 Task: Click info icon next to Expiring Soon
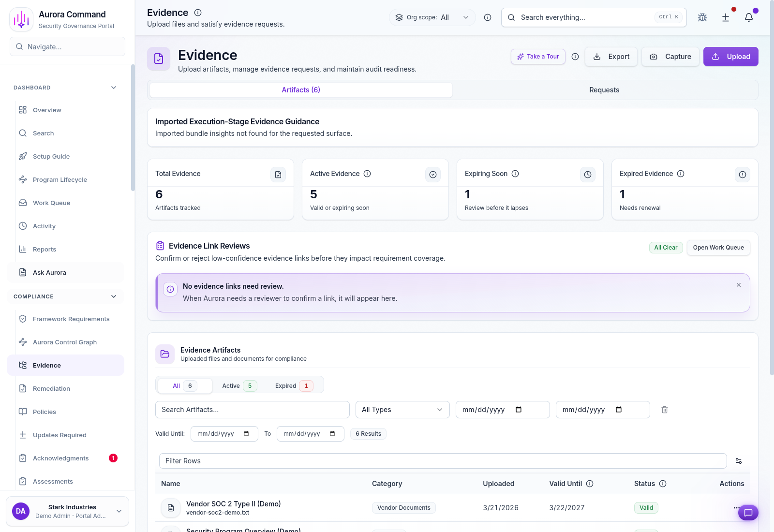[x=515, y=174]
